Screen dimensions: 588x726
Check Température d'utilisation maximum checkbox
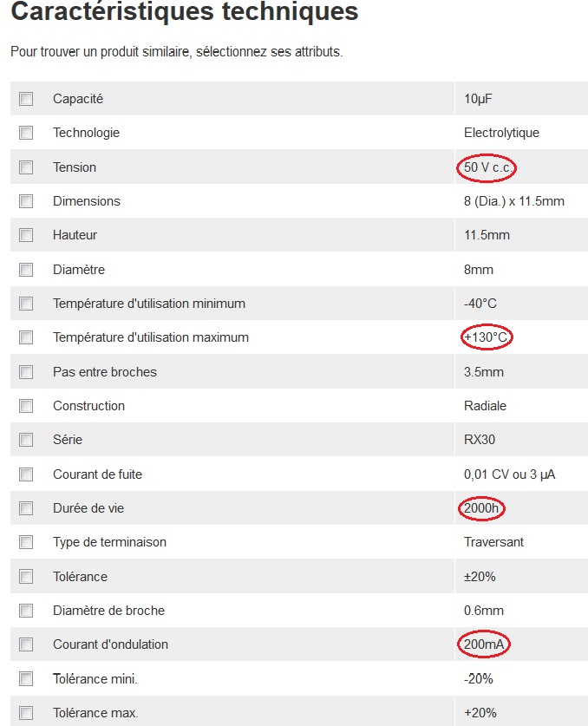pos(26,337)
